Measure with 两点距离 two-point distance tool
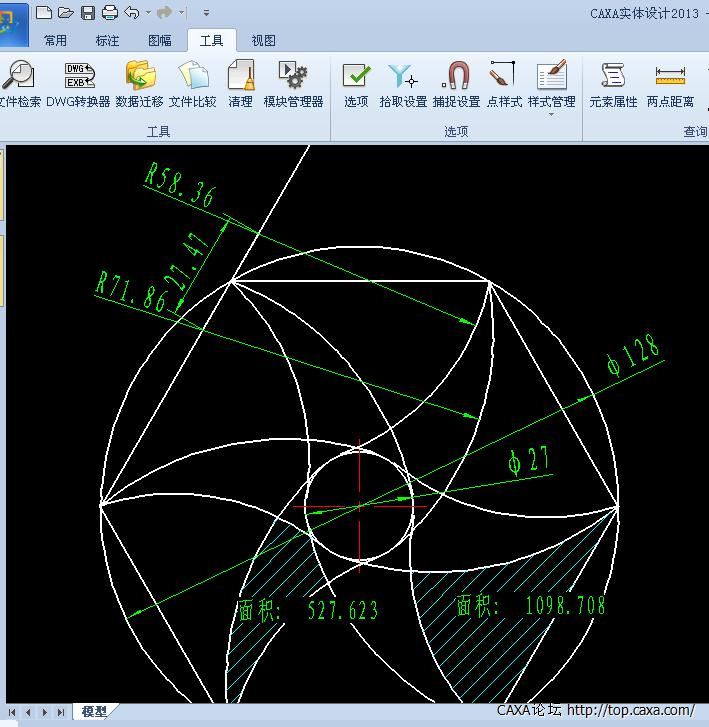The width and height of the screenshot is (709, 727). 670,84
